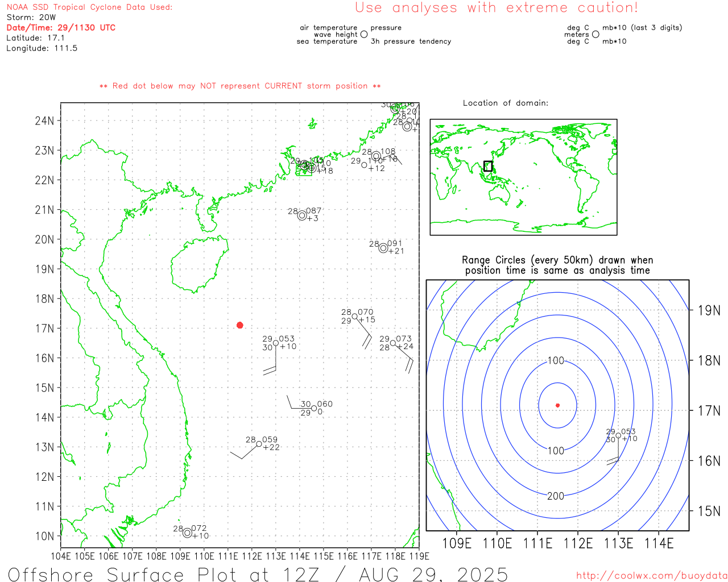
Task: Click the legend circle beside meters
Action: [595, 35]
